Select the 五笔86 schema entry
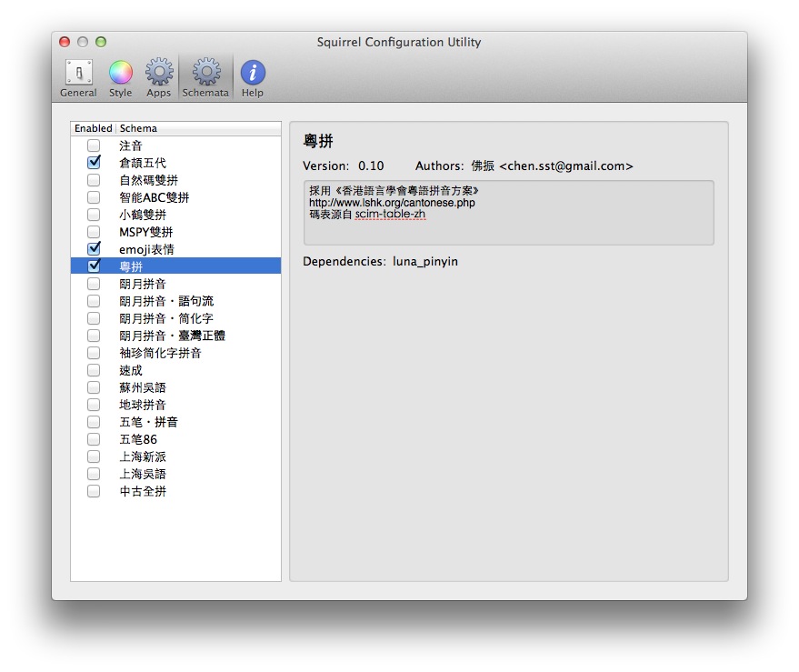This screenshot has height=672, width=799. [x=138, y=439]
